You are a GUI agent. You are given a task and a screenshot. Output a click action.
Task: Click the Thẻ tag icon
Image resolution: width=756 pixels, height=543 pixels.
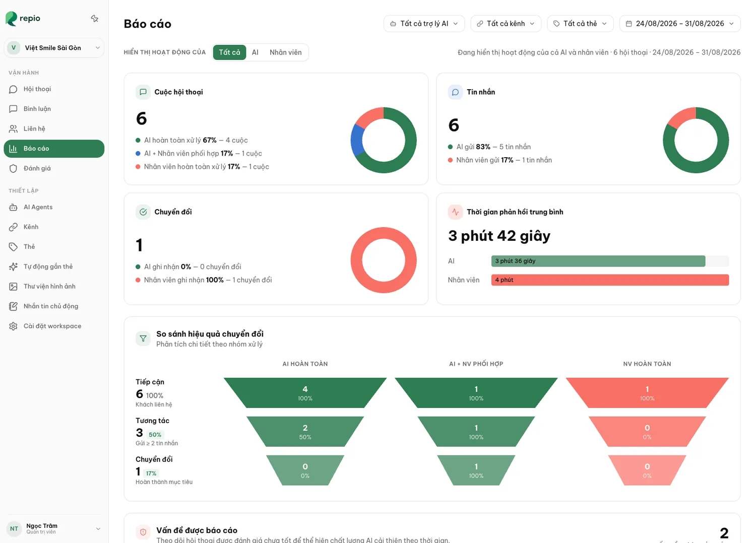pos(14,247)
